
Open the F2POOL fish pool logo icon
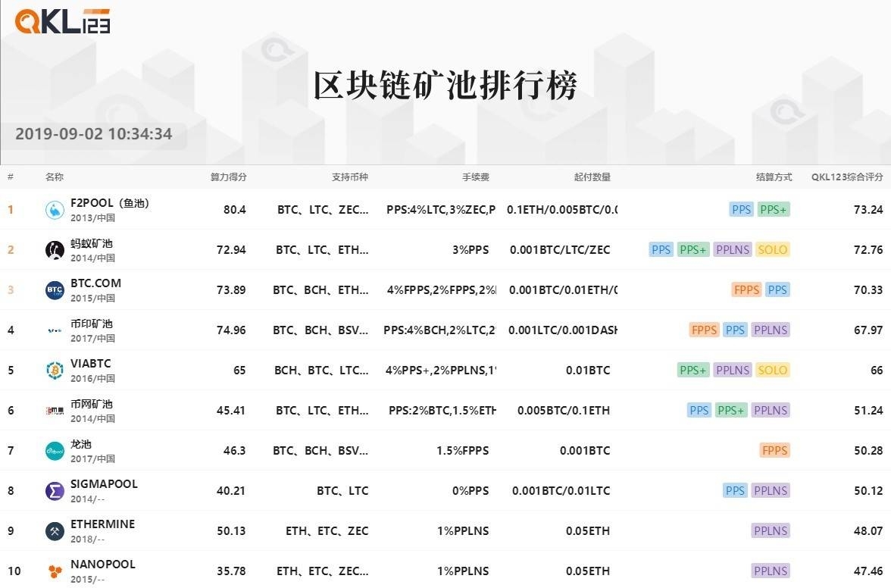tap(55, 210)
